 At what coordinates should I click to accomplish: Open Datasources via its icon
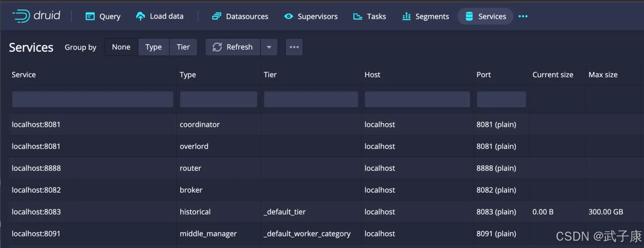(x=216, y=16)
